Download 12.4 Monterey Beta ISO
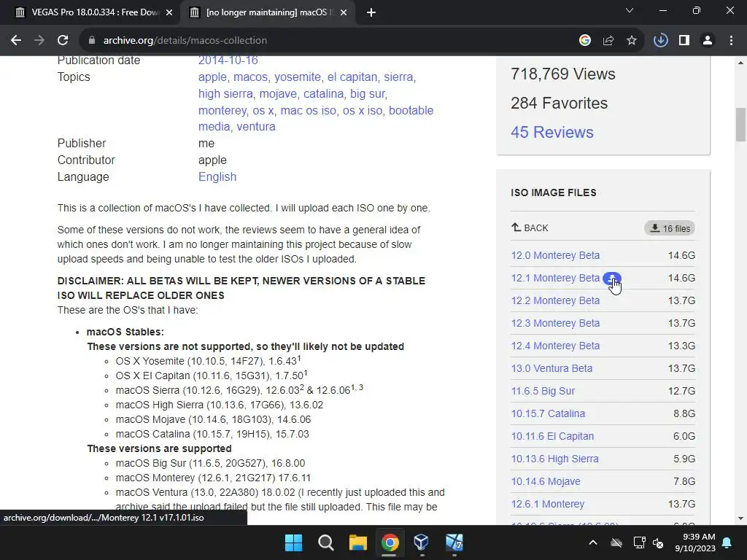This screenshot has height=560, width=747. click(555, 346)
